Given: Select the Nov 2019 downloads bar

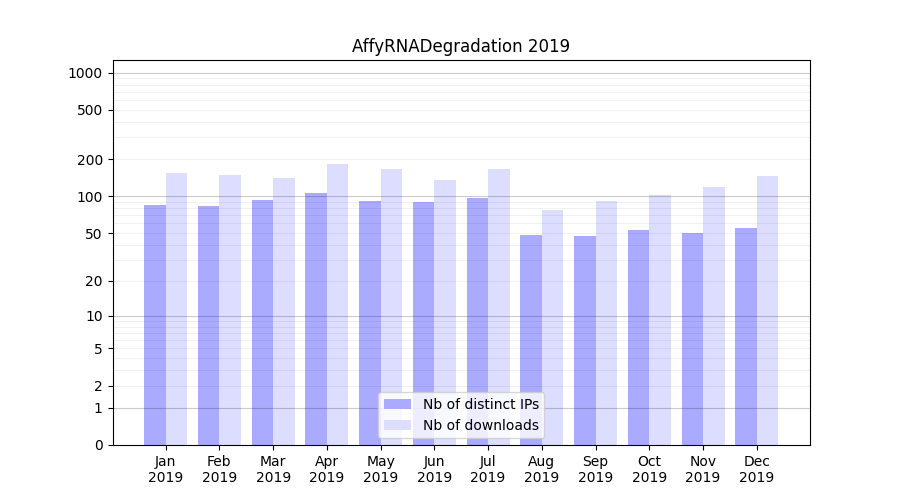Looking at the screenshot, I should (713, 315).
